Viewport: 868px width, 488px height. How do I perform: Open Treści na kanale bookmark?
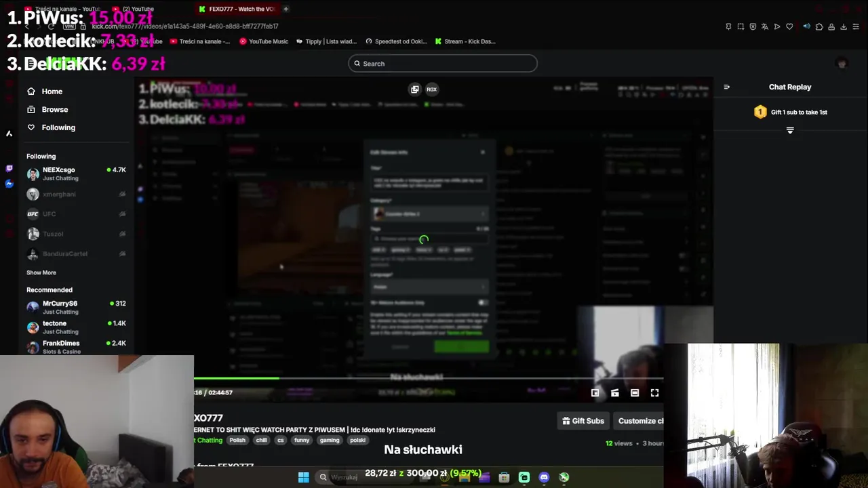200,41
